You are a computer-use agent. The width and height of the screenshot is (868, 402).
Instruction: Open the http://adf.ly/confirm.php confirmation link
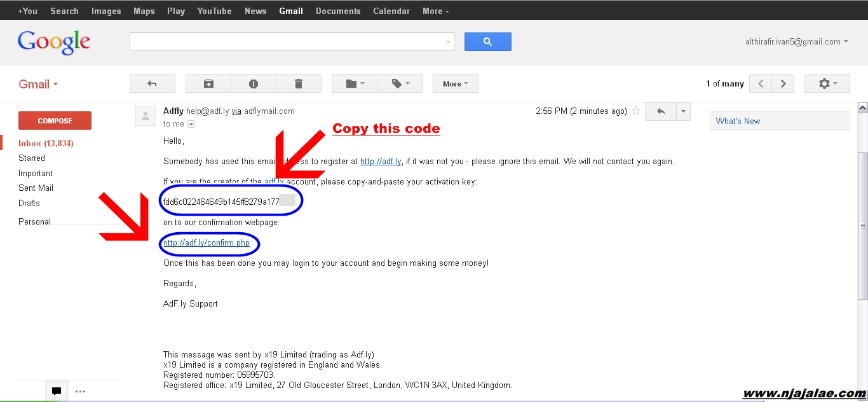(x=207, y=243)
